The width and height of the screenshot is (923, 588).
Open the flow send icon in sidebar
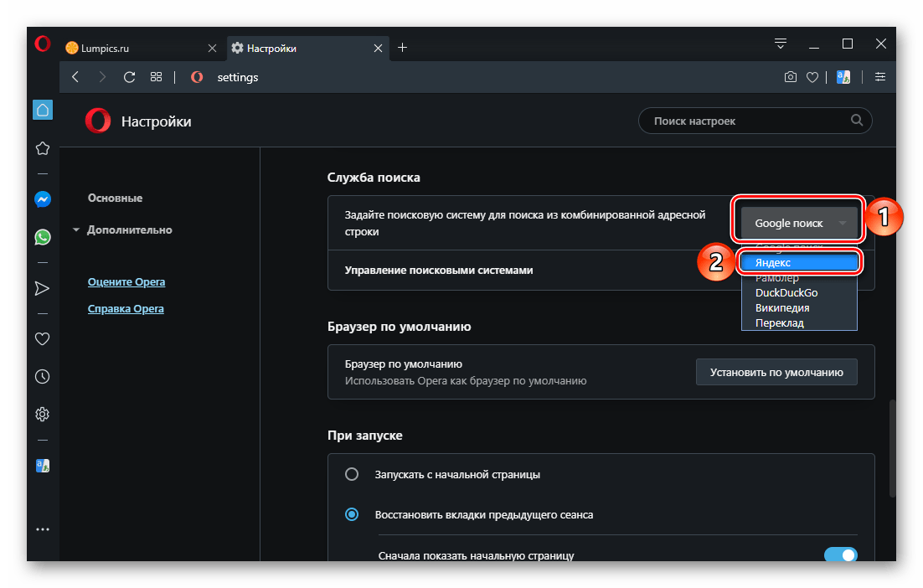(x=43, y=288)
